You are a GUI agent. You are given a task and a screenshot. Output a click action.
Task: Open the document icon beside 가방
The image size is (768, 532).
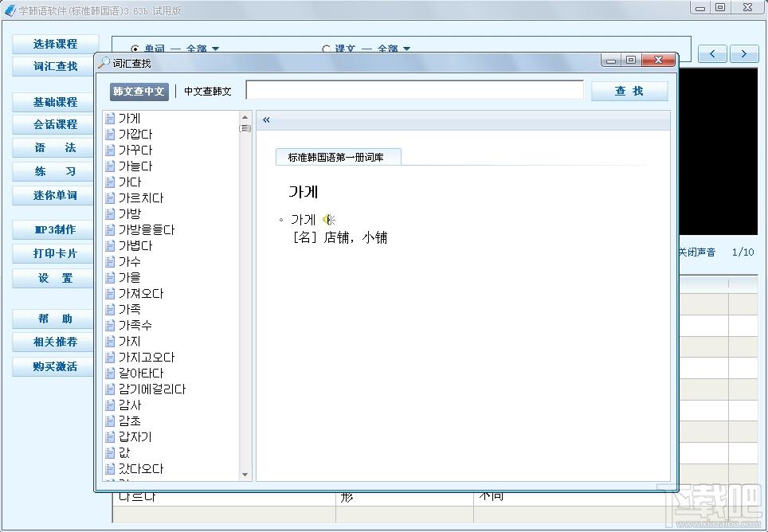coord(110,214)
